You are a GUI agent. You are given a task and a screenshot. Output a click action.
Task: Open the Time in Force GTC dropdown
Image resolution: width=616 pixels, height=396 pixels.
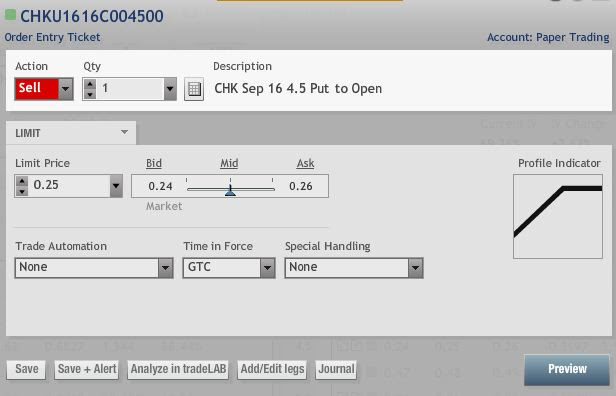click(x=267, y=268)
